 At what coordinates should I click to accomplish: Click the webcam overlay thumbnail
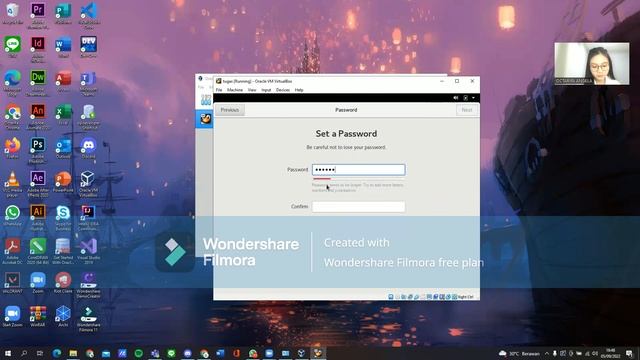click(x=591, y=64)
